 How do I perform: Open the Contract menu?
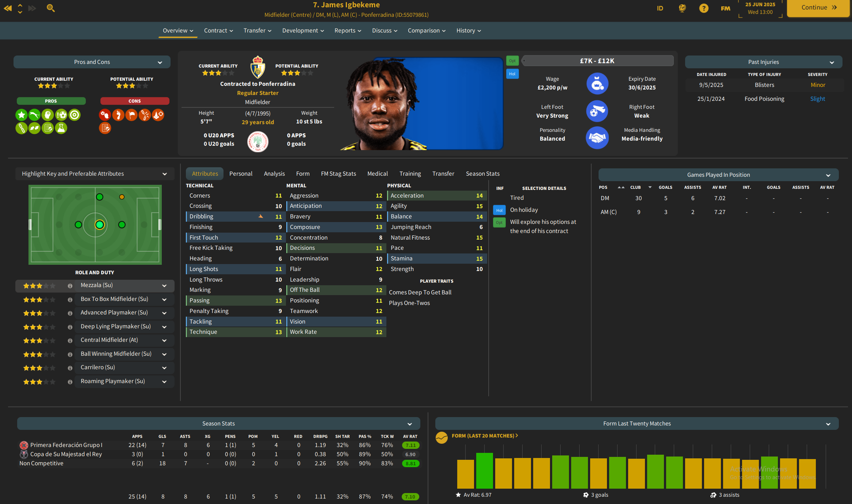coord(218,31)
